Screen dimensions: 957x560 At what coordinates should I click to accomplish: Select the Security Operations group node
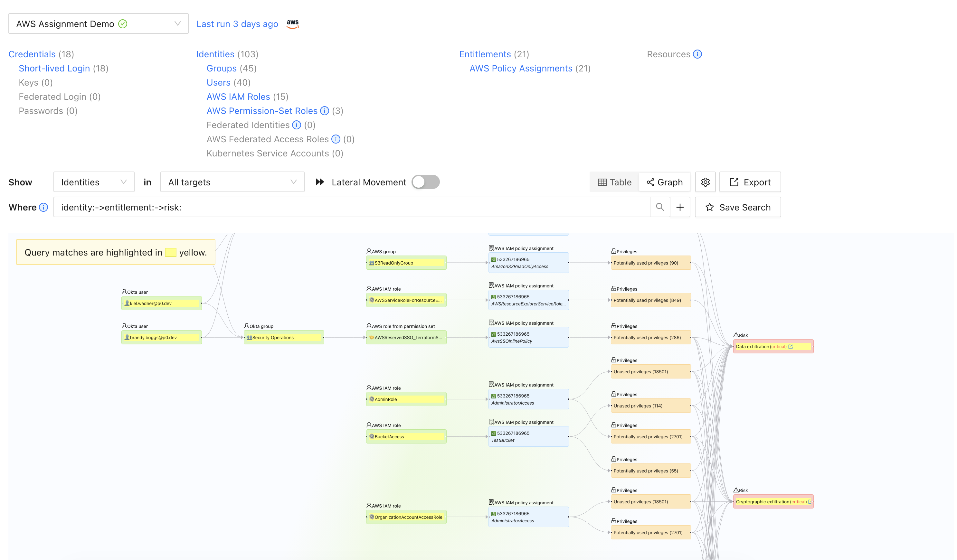click(x=284, y=338)
